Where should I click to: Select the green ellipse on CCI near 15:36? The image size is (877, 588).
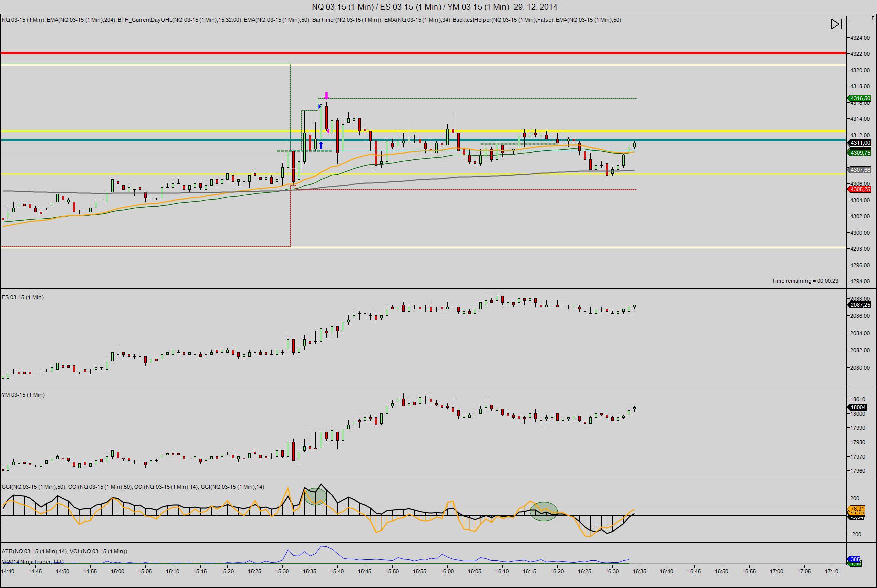click(315, 496)
